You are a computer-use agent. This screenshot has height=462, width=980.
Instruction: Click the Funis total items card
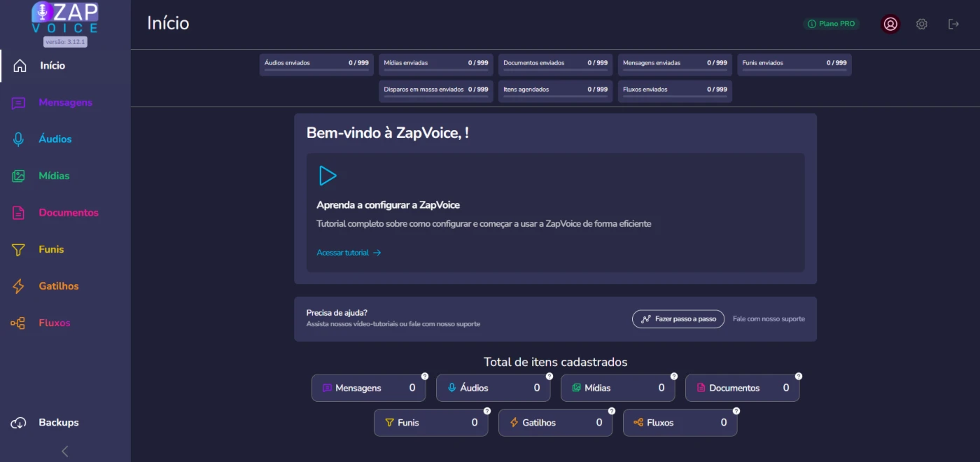pos(431,423)
